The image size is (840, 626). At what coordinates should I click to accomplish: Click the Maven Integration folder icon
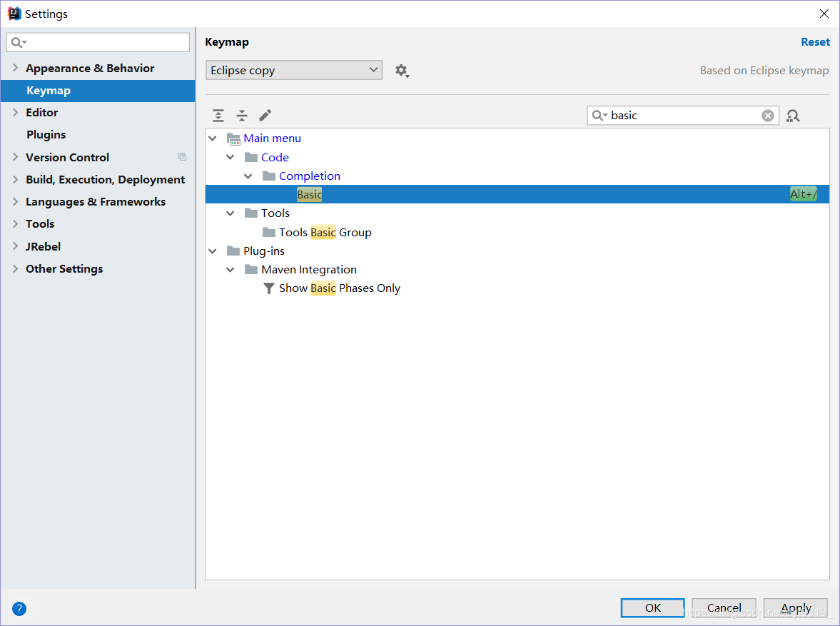251,270
